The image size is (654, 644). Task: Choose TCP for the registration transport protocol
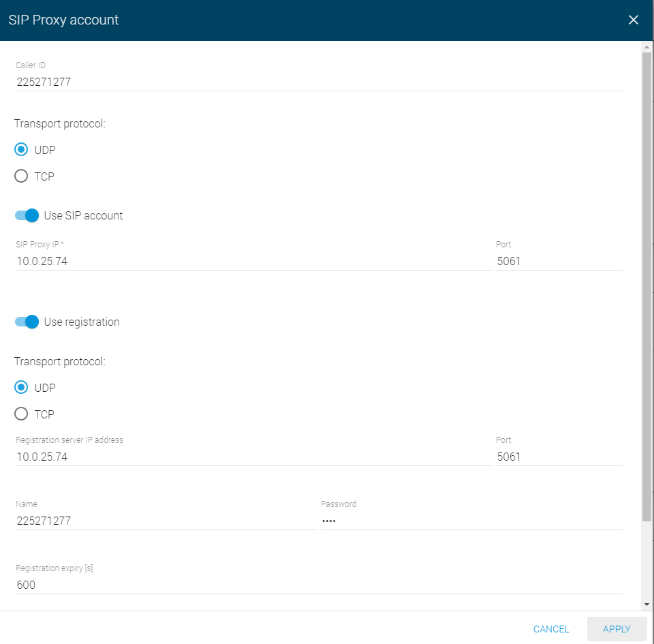click(x=21, y=414)
